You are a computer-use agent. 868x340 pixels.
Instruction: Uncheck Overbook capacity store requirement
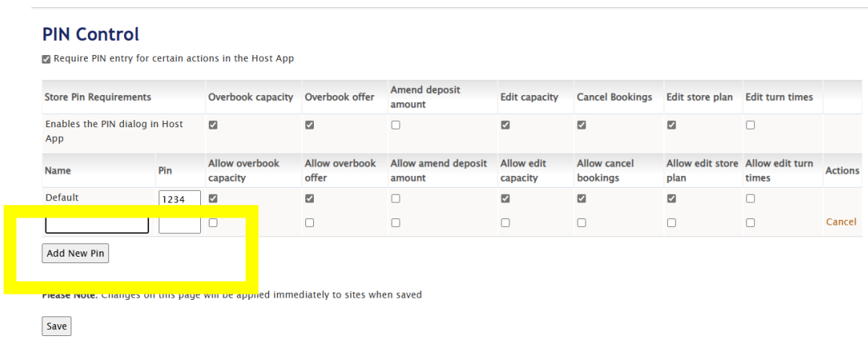[213, 125]
